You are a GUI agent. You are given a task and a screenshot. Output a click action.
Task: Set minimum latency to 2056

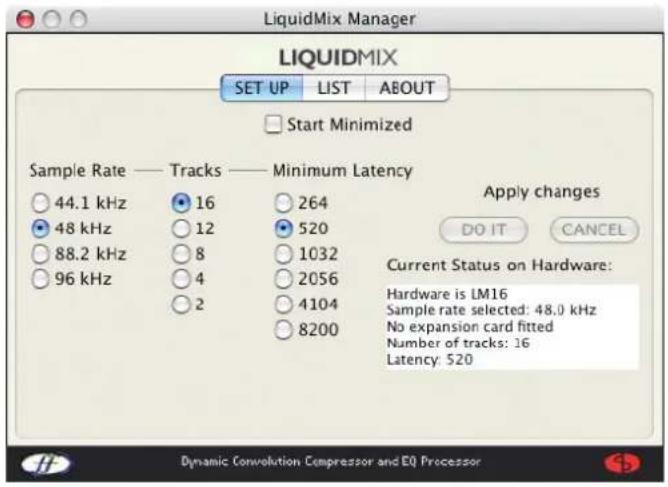[284, 279]
